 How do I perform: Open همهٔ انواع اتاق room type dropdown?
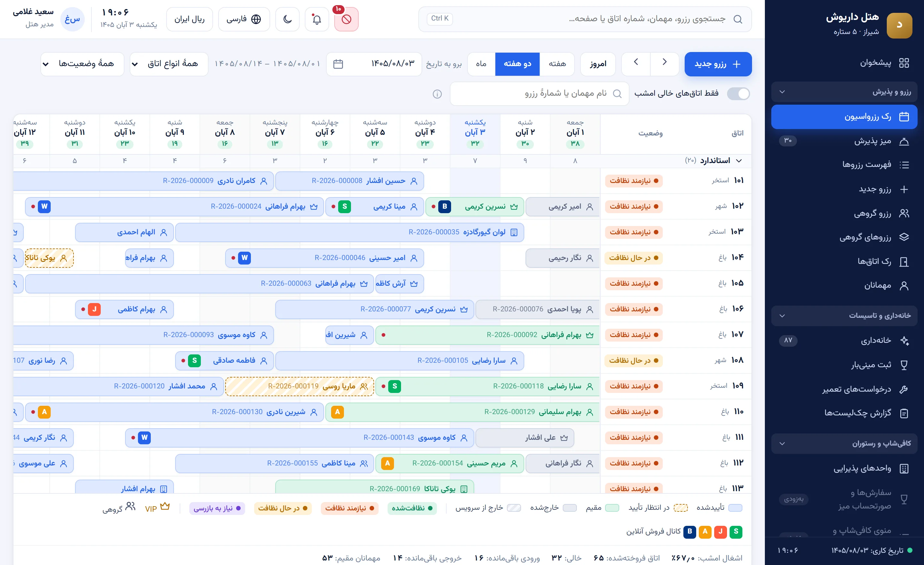click(x=169, y=64)
